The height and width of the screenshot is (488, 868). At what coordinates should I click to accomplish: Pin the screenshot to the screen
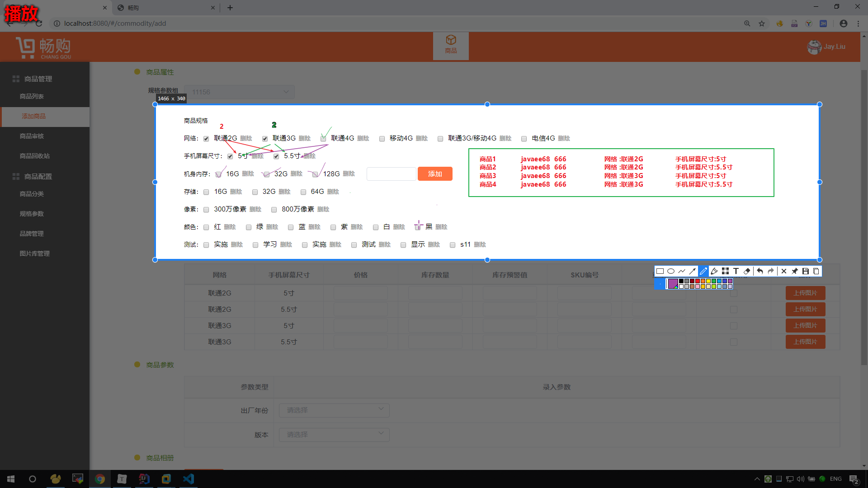[x=795, y=271]
